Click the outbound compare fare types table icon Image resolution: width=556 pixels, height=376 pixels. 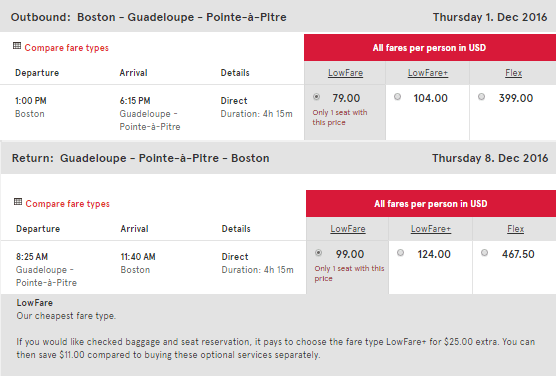pyautogui.click(x=17, y=46)
